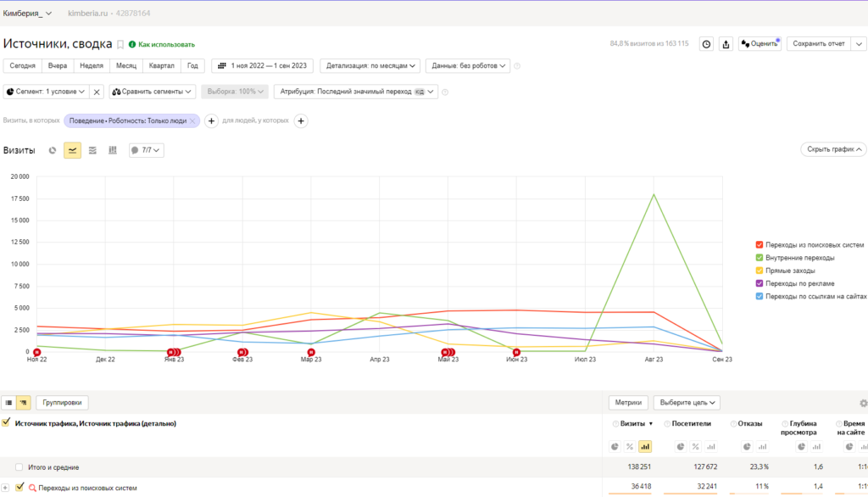Add a visit condition with the first plus
The width and height of the screenshot is (868, 497).
tap(211, 120)
